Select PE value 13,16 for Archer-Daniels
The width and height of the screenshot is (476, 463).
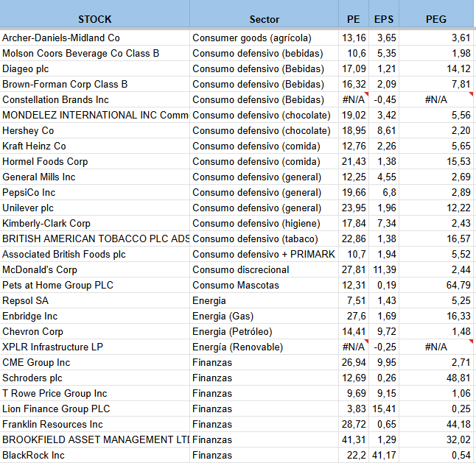354,38
